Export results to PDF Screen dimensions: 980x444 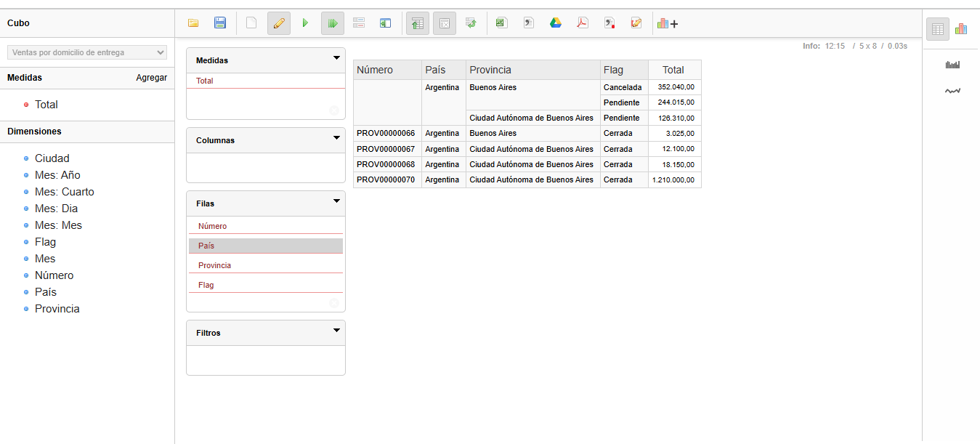click(x=583, y=23)
